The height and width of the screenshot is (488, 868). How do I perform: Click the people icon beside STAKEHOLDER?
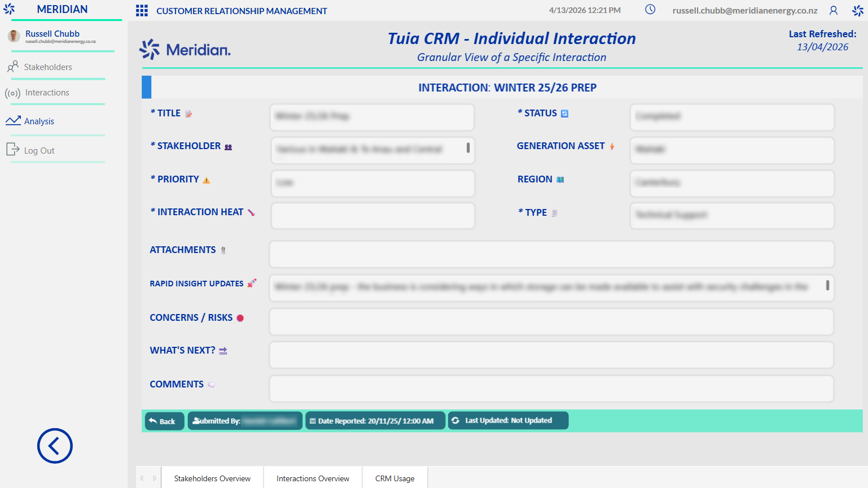tap(228, 147)
